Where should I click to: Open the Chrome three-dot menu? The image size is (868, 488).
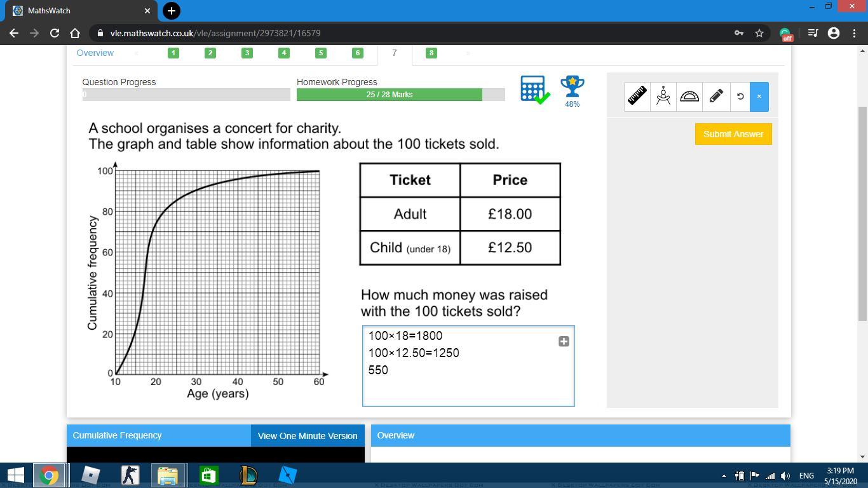[853, 33]
